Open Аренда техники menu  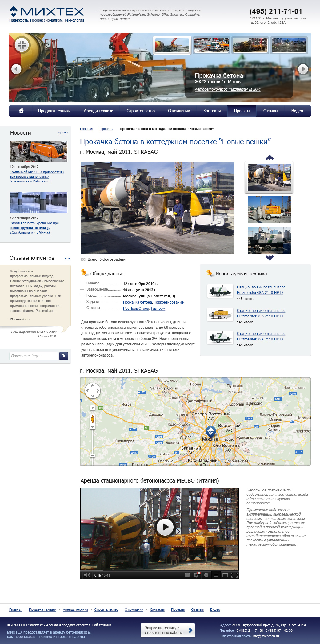click(98, 111)
